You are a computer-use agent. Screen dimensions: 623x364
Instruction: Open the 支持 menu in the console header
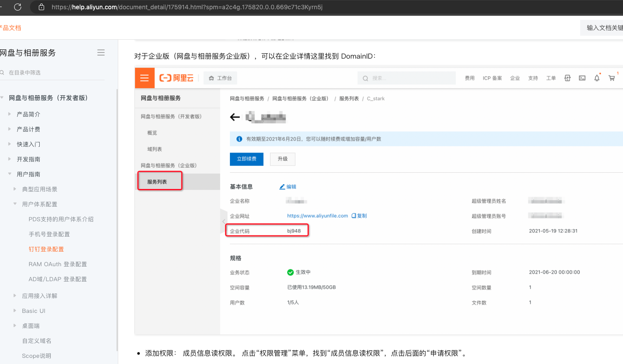533,78
